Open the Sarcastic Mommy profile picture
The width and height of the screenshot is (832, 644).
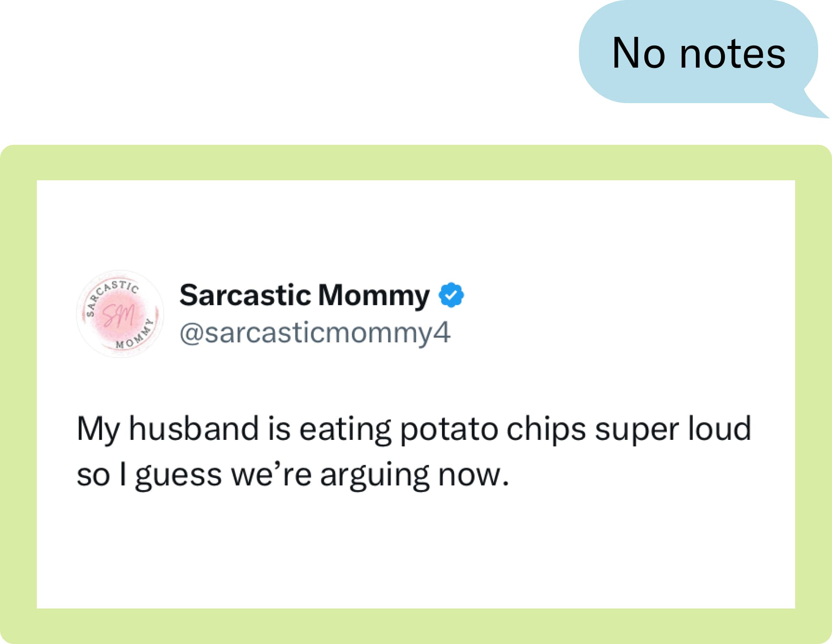(120, 314)
